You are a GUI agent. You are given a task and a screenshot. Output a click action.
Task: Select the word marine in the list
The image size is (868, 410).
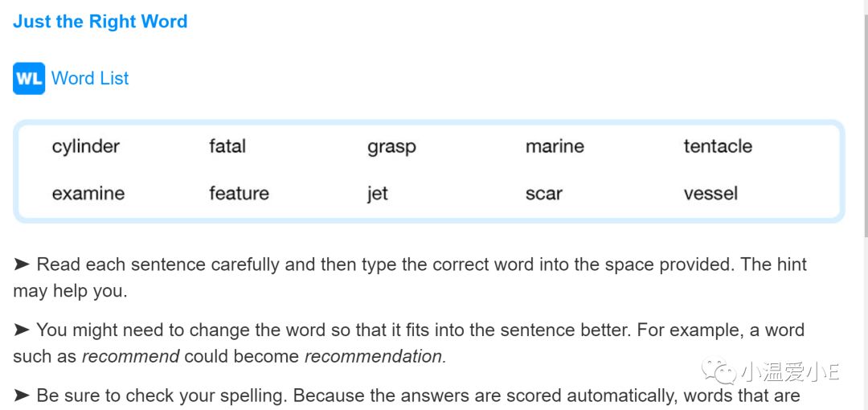coord(555,146)
